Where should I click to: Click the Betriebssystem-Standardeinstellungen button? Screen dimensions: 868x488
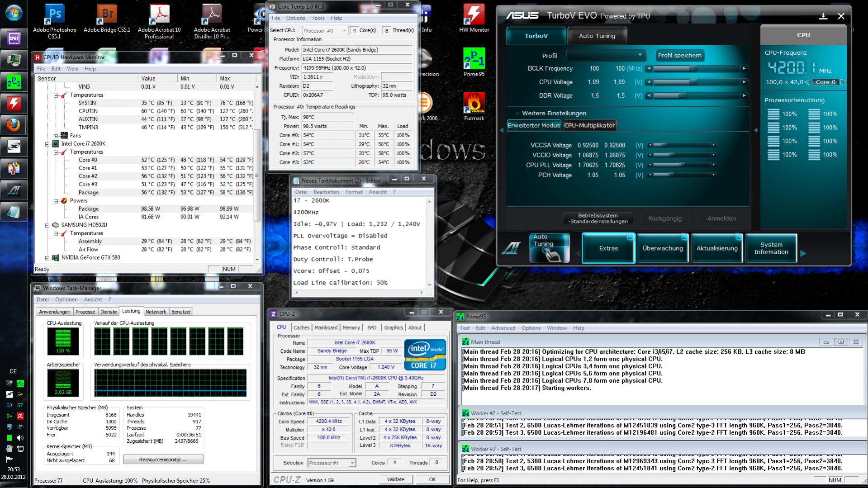598,218
